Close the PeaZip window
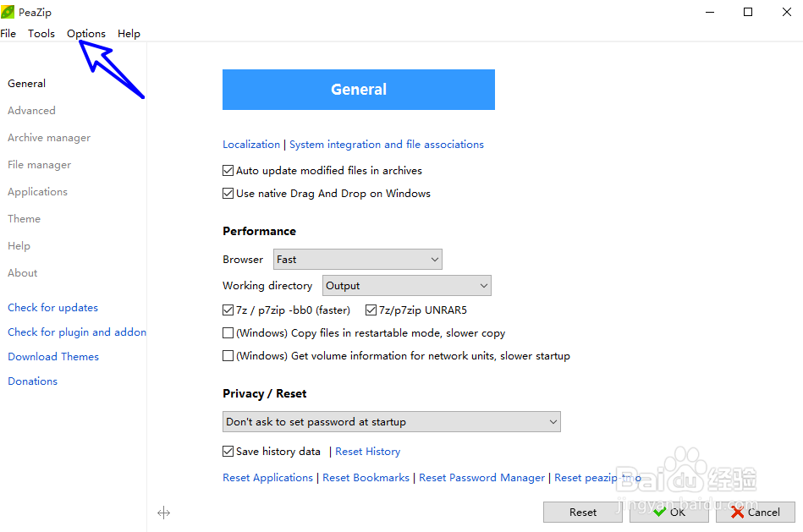Screen dimensions: 803x532 tap(787, 12)
